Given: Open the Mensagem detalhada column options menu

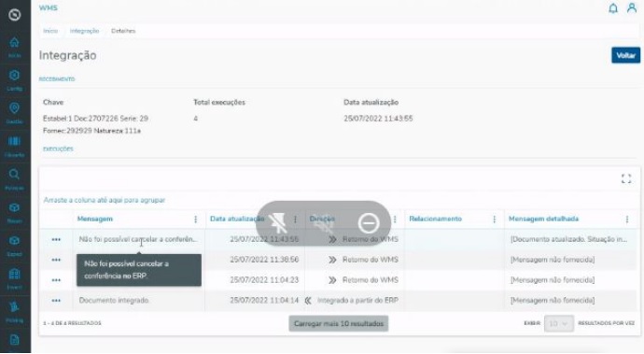Looking at the screenshot, I should 627,219.
